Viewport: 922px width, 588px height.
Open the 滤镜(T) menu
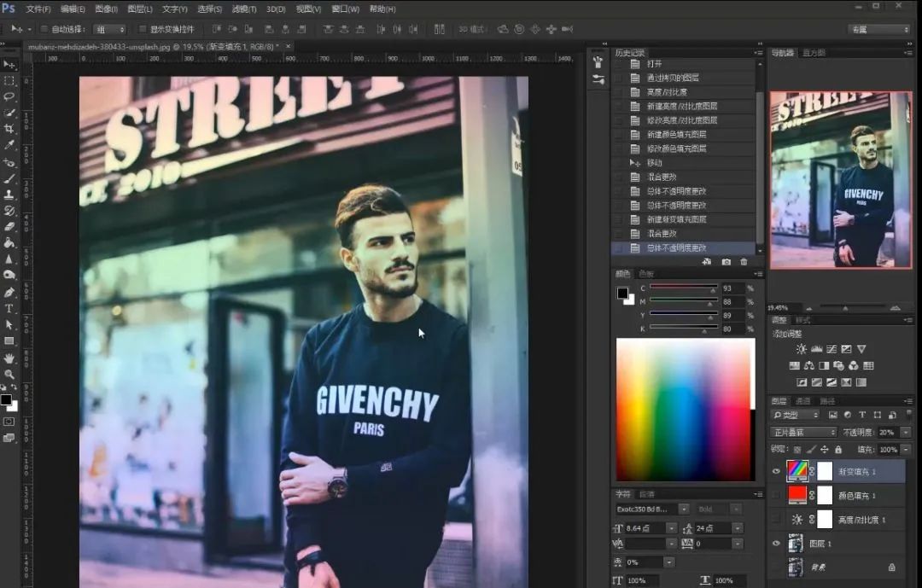point(244,9)
